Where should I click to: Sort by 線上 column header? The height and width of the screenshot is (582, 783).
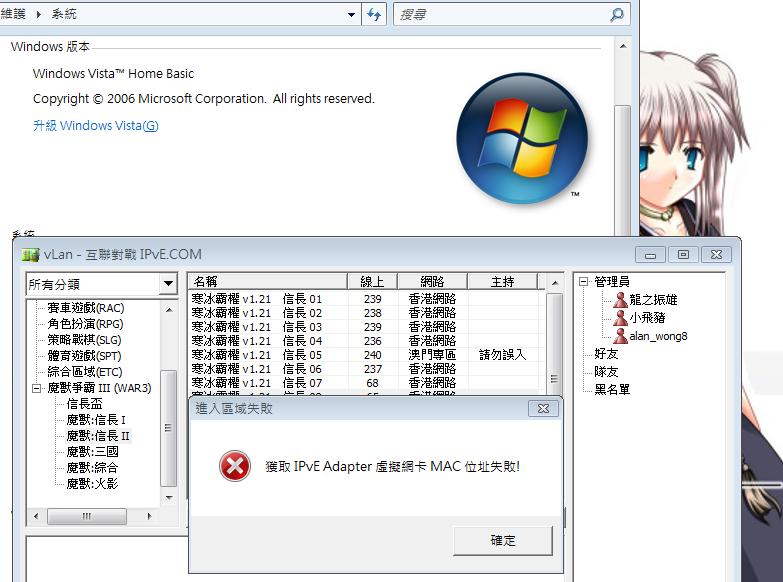point(373,282)
